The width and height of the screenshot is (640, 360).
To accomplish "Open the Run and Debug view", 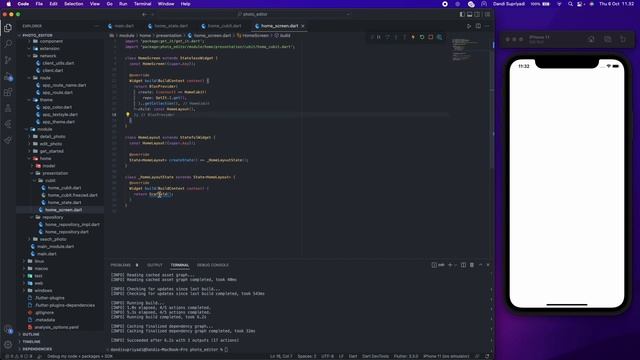I will [x=8, y=76].
